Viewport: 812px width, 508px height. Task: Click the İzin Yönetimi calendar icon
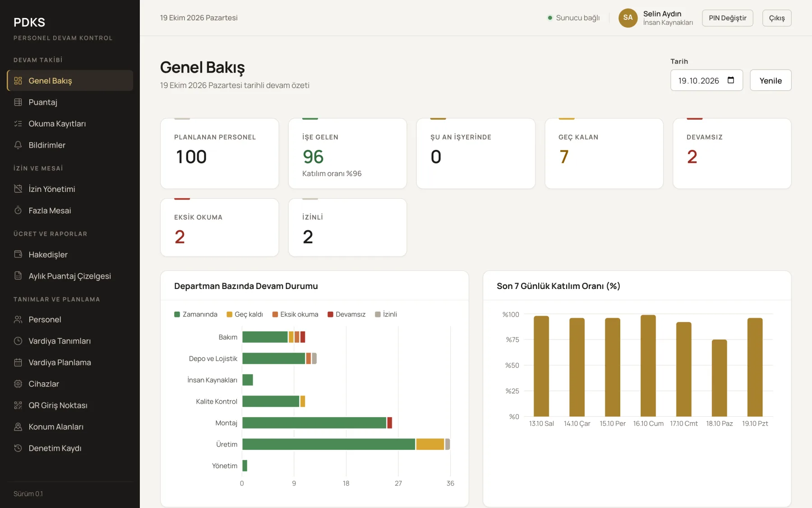point(18,189)
